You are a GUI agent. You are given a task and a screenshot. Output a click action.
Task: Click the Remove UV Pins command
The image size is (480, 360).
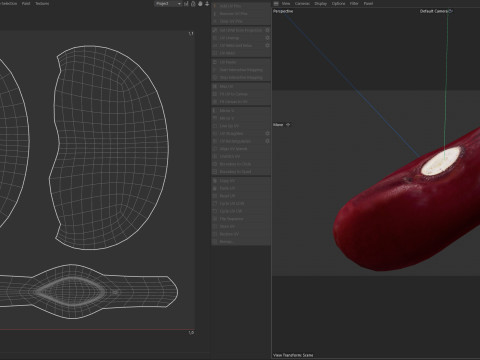point(241,14)
